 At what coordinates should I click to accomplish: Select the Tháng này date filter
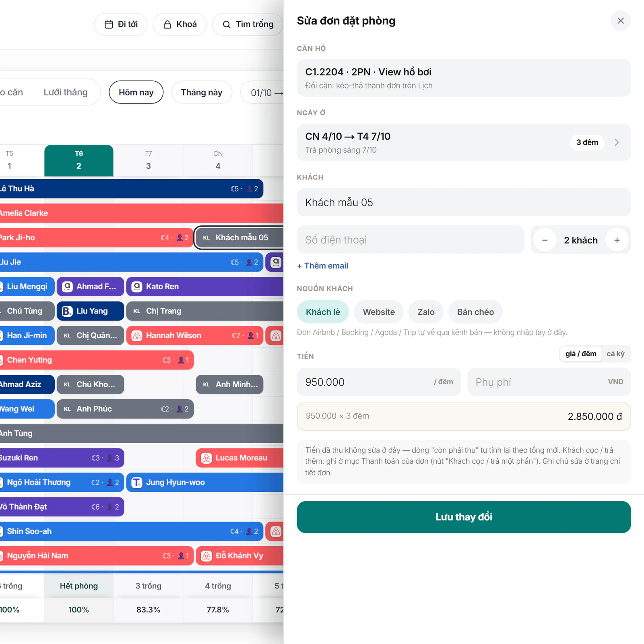click(x=202, y=92)
